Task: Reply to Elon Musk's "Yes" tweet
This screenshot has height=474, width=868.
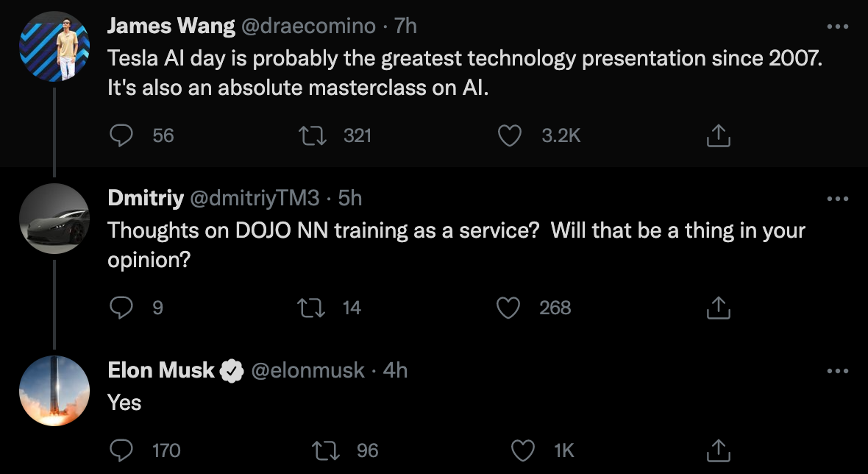Action: click(121, 450)
